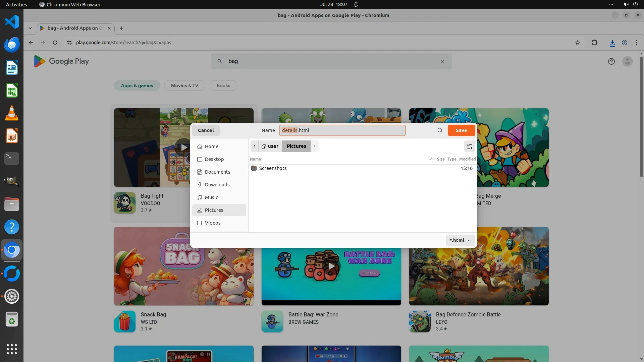Open Chromium's three-dot menu
Image resolution: width=644 pixels, height=362 pixels.
(636, 43)
